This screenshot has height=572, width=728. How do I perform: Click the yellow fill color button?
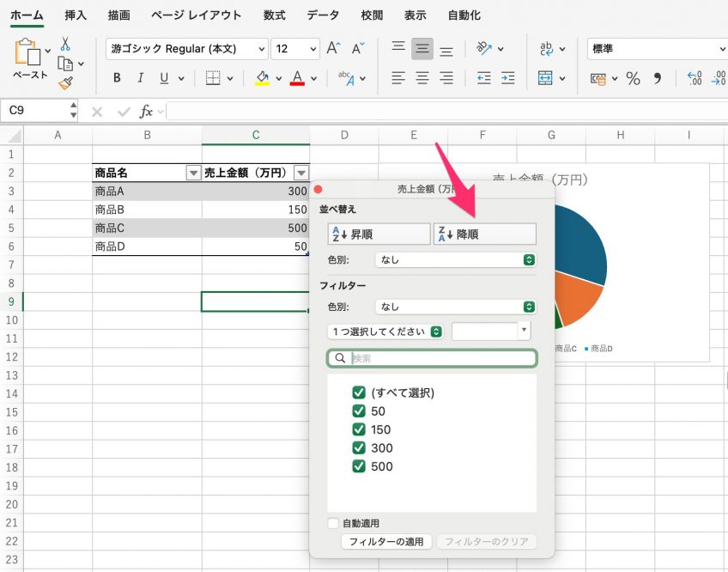pos(263,78)
